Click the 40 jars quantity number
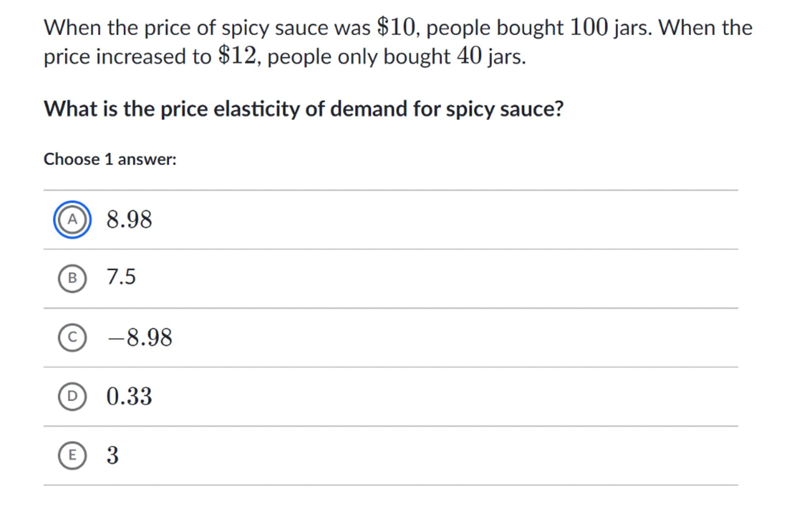 tap(469, 56)
